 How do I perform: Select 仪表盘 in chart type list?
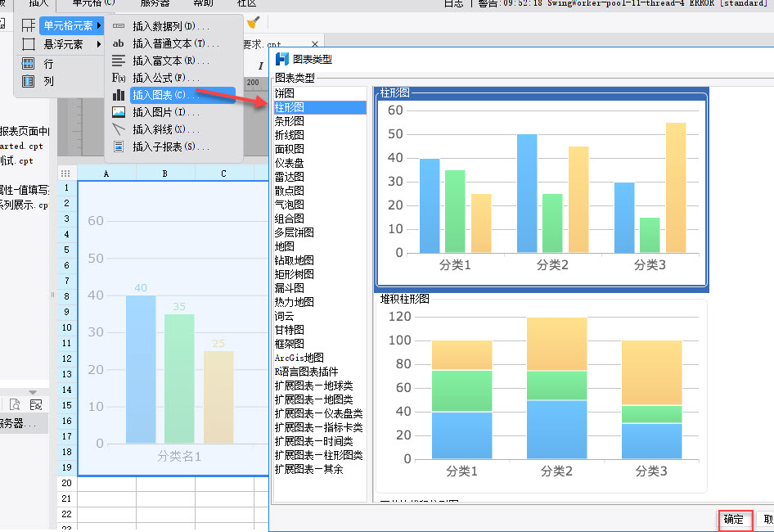point(320,163)
